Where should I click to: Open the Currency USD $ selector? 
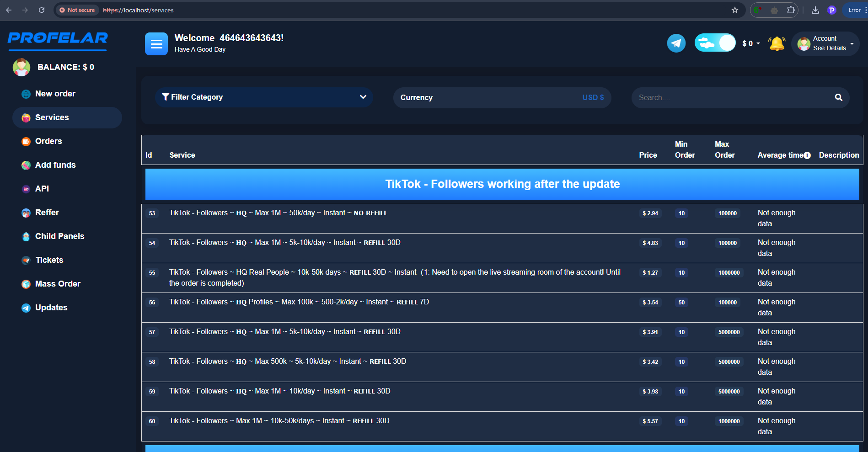pos(502,98)
